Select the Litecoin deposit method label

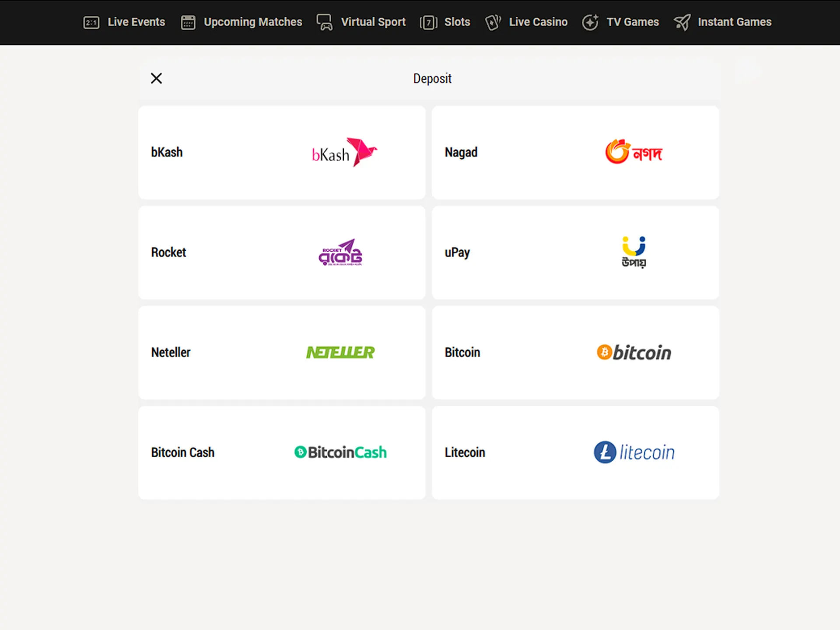click(465, 452)
